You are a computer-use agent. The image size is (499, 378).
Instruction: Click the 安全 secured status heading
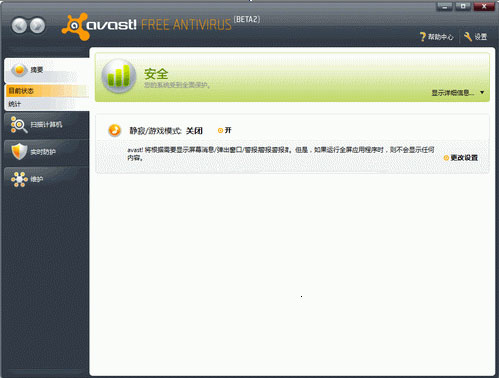[x=156, y=74]
